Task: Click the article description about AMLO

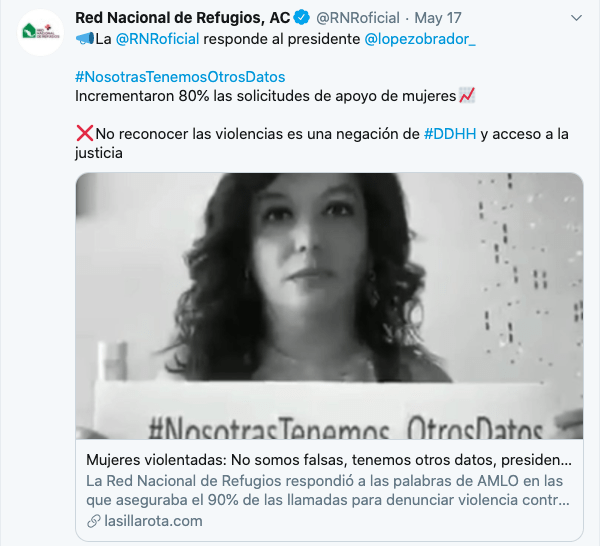Action: click(x=328, y=491)
